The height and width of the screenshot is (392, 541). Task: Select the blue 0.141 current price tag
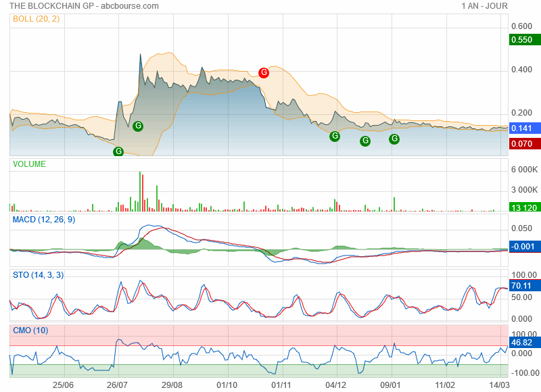[x=525, y=128]
